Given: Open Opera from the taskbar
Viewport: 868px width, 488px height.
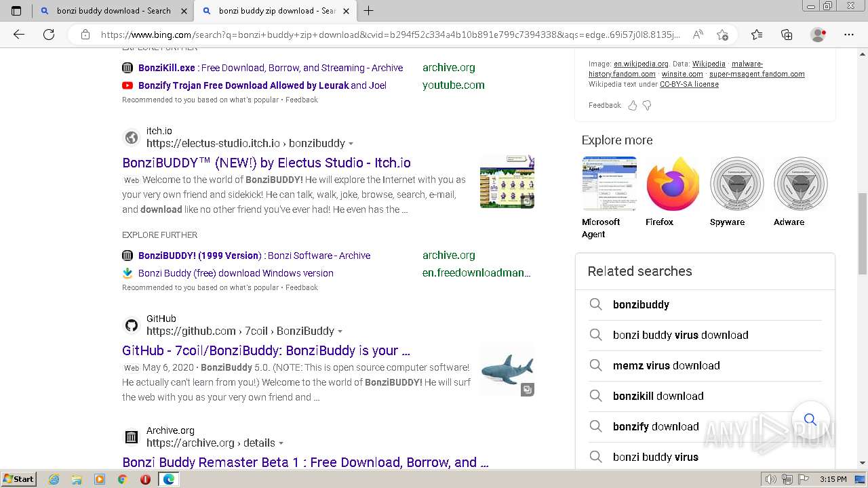Looking at the screenshot, I should click(x=145, y=479).
